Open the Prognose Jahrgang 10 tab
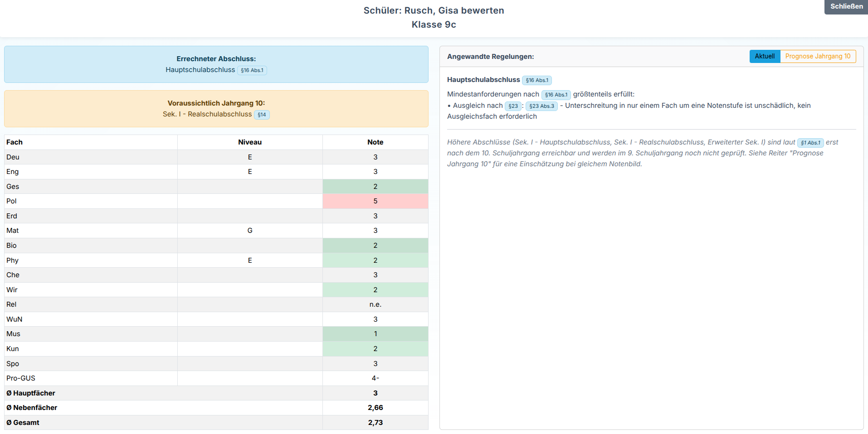 click(818, 56)
